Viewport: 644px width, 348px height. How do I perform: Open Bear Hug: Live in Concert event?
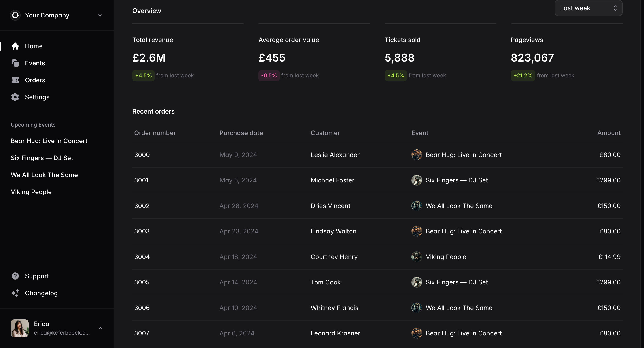(x=49, y=141)
